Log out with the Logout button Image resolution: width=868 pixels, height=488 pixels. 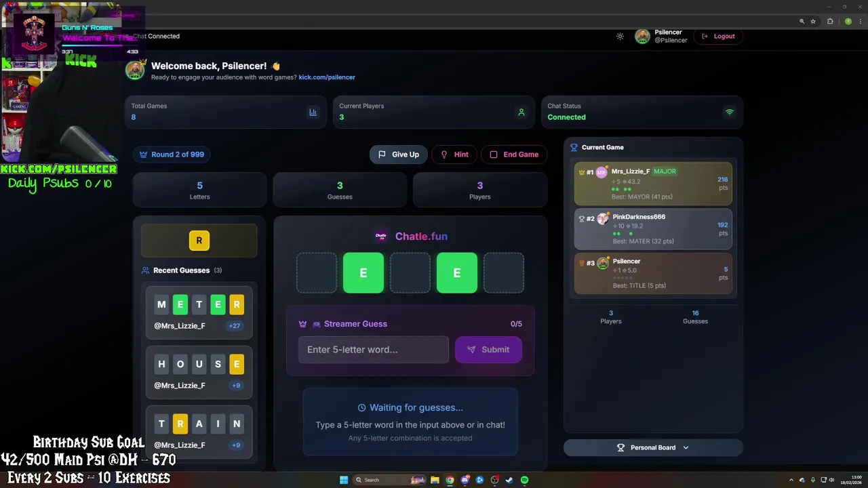[x=718, y=37]
